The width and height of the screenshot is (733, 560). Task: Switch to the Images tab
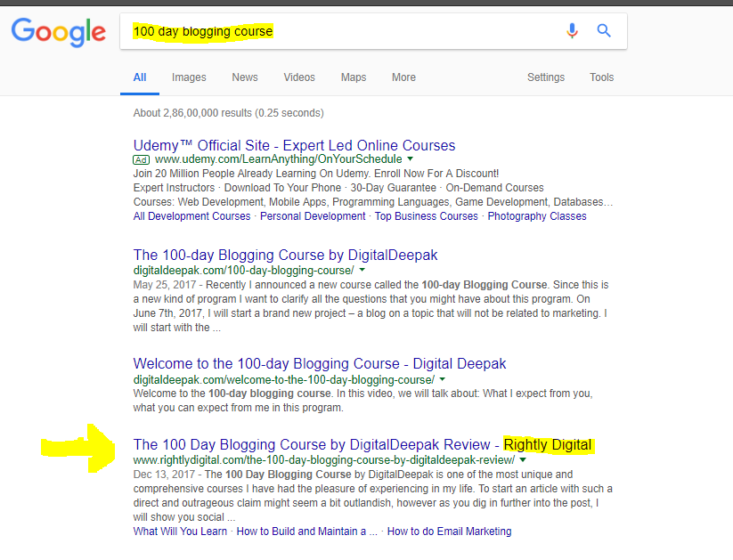[x=189, y=77]
